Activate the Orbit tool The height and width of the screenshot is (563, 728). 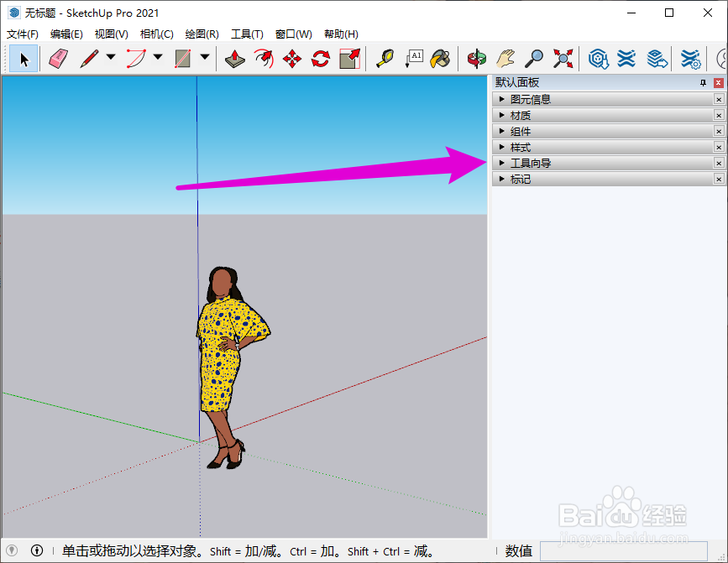[x=477, y=58]
